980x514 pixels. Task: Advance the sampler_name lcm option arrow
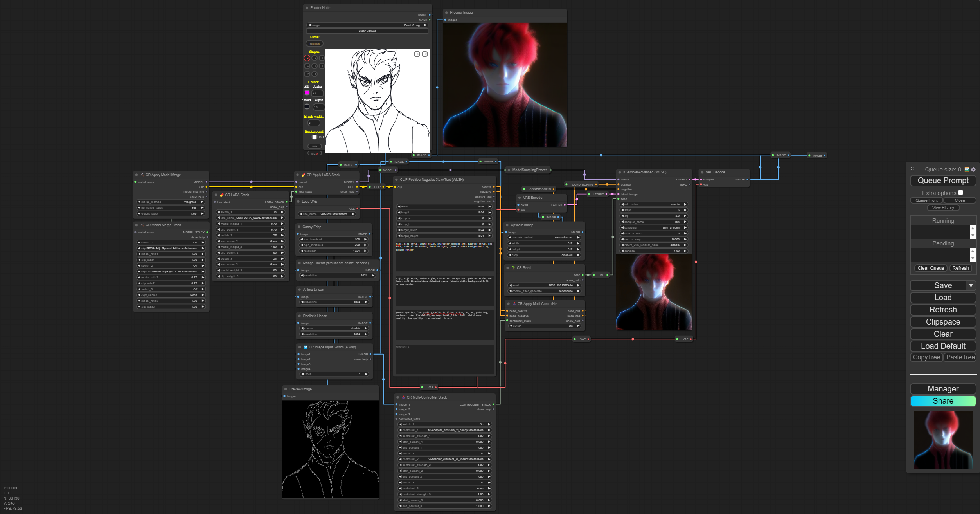point(685,222)
